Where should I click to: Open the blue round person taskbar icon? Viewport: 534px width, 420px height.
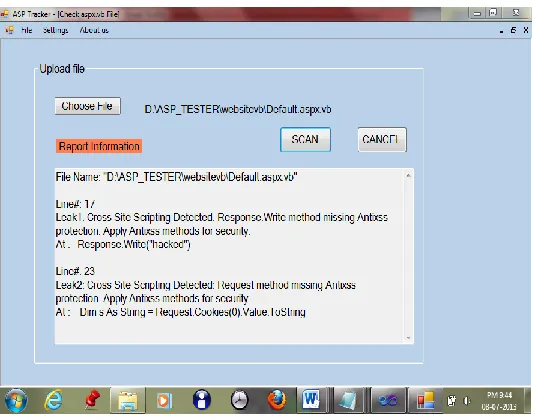click(202, 400)
